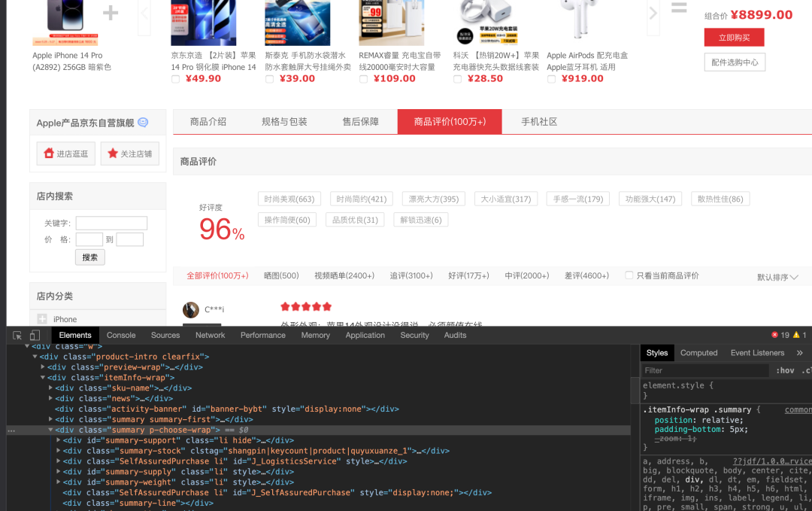The width and height of the screenshot is (812, 511).
Task: Expand the sku-name div node
Action: [51, 388]
